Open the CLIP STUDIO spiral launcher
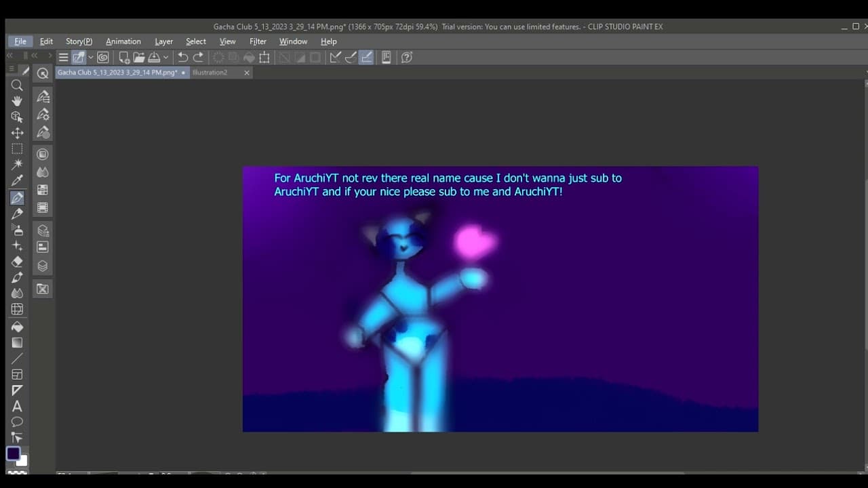 pyautogui.click(x=103, y=58)
